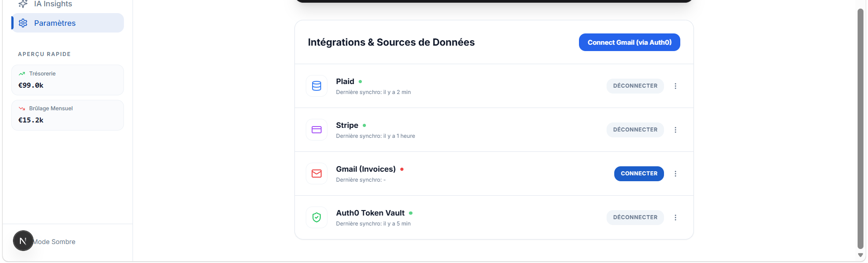The image size is (868, 263).
Task: Open the three-dot menu for Plaid
Action: 675,86
